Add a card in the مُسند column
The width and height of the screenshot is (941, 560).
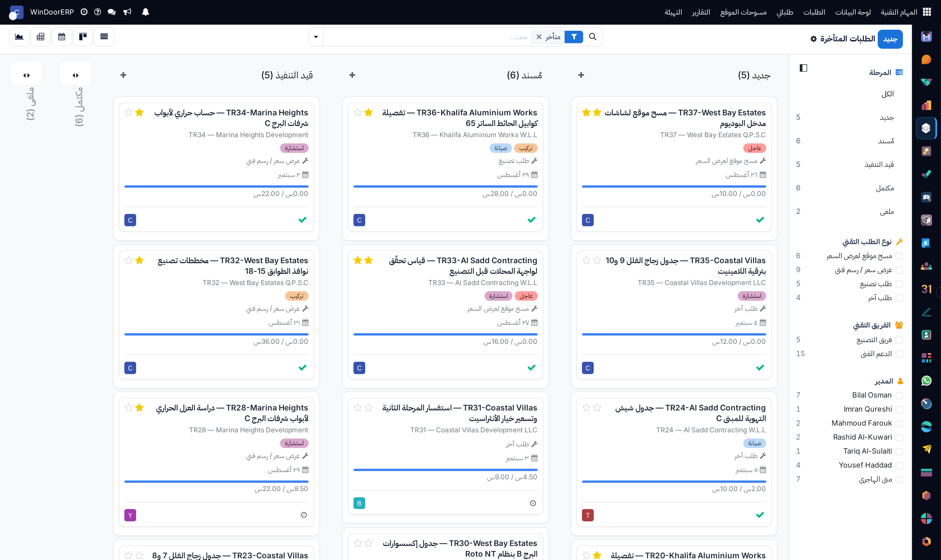click(352, 75)
